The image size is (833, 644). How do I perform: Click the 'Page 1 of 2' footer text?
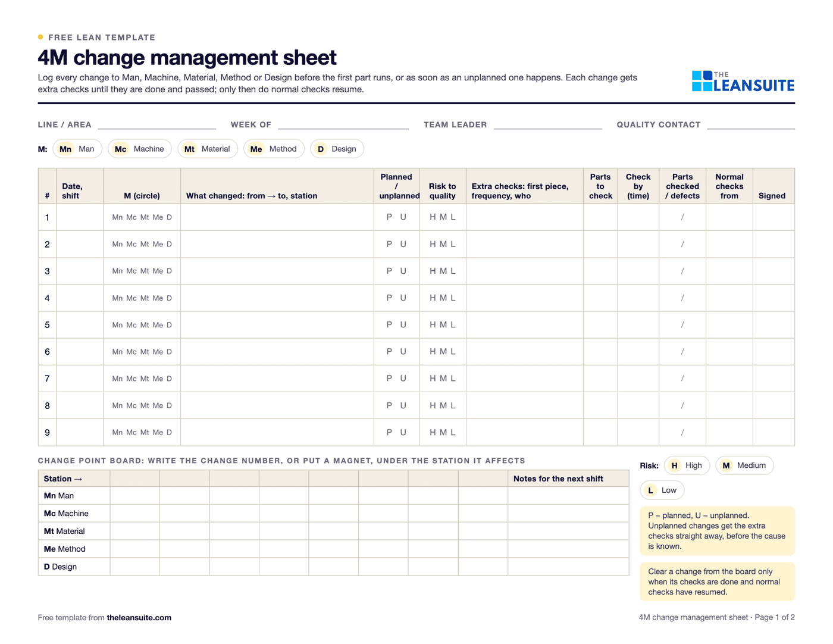pyautogui.click(x=775, y=618)
